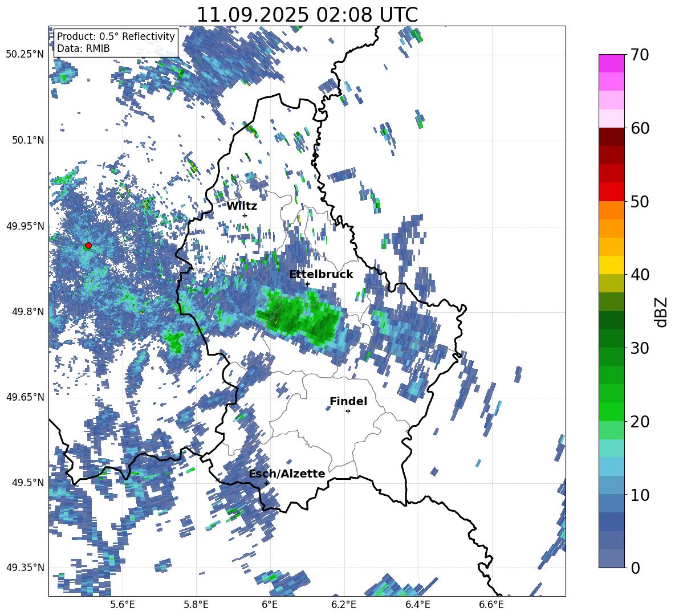Screen dimensions: 675x616
Task: Click the dBZ colorbar axis label
Action: click(x=661, y=312)
